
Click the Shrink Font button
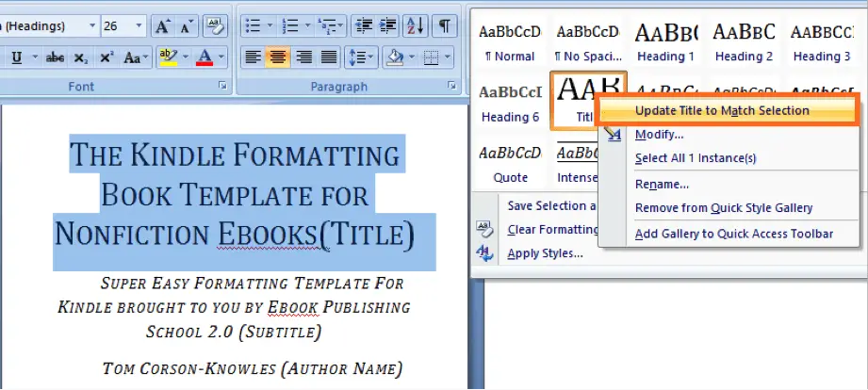[x=186, y=26]
